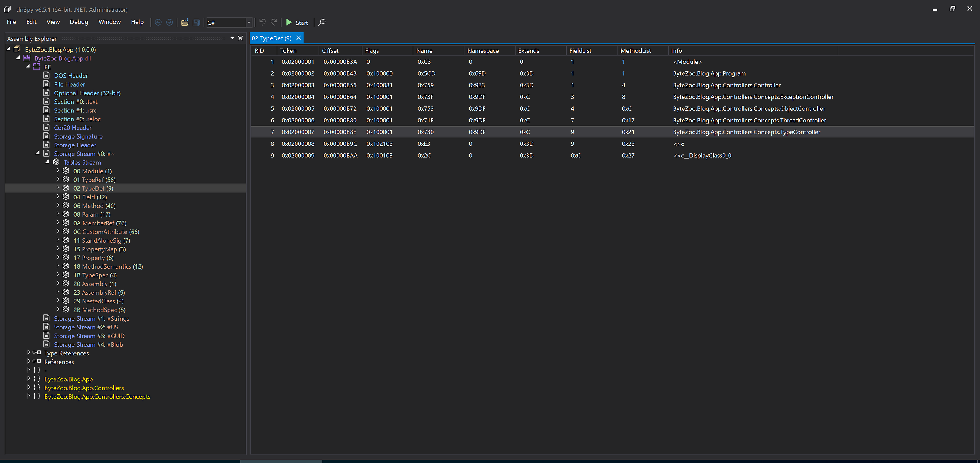The image size is (980, 463).
Task: Click the 04 Field table cube icon
Action: coord(66,197)
